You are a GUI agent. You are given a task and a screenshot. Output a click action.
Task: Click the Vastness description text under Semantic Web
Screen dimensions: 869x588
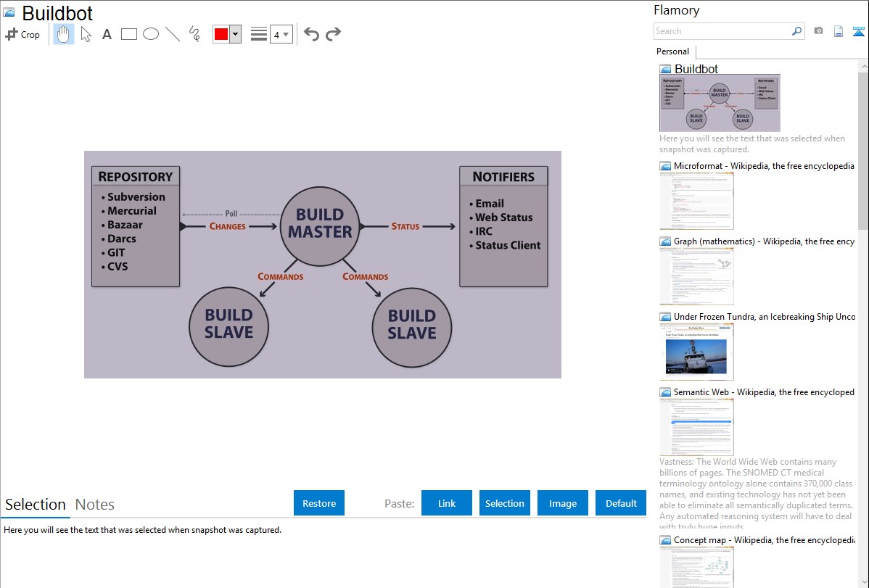[756, 494]
